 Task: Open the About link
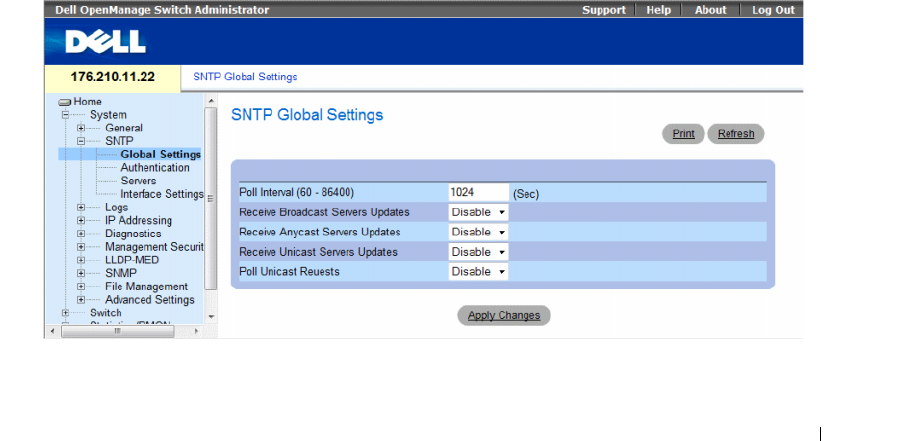click(x=711, y=10)
